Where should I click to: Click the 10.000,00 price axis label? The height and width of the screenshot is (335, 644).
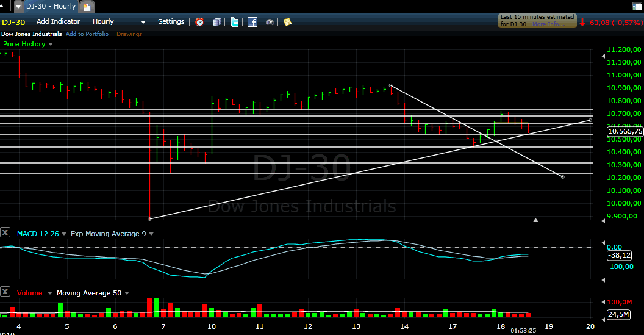pos(624,203)
